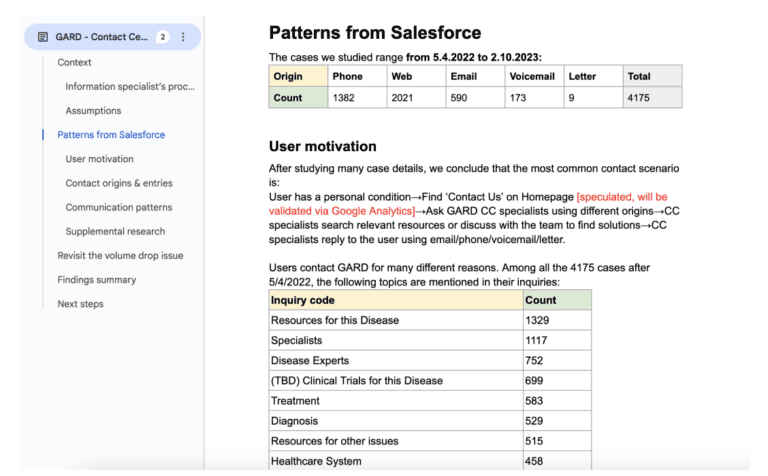
Task: Click the cell with value 590
Action: tap(476, 97)
